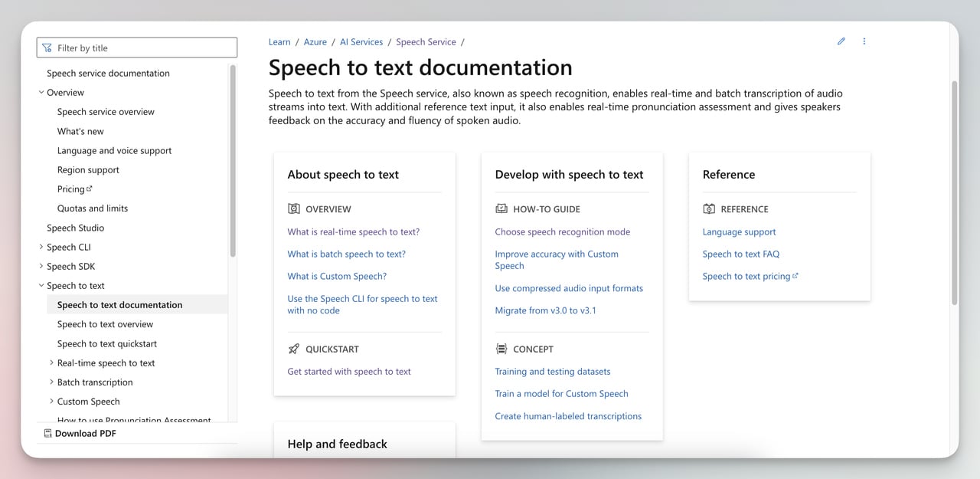Open Speech to text overview item

(x=105, y=324)
